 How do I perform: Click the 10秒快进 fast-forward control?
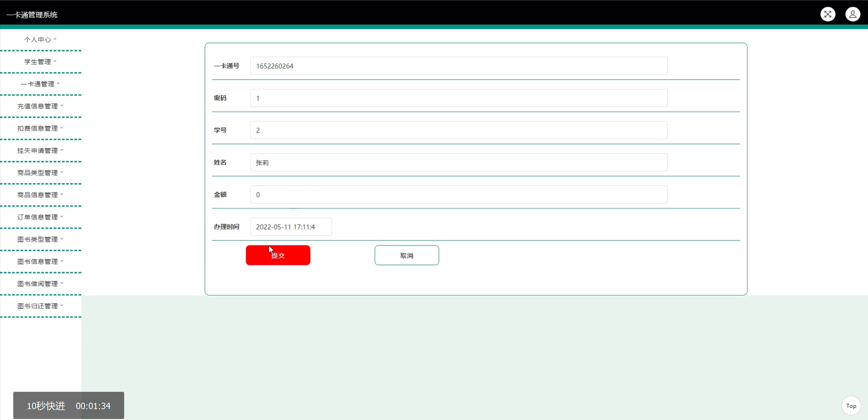tap(46, 406)
